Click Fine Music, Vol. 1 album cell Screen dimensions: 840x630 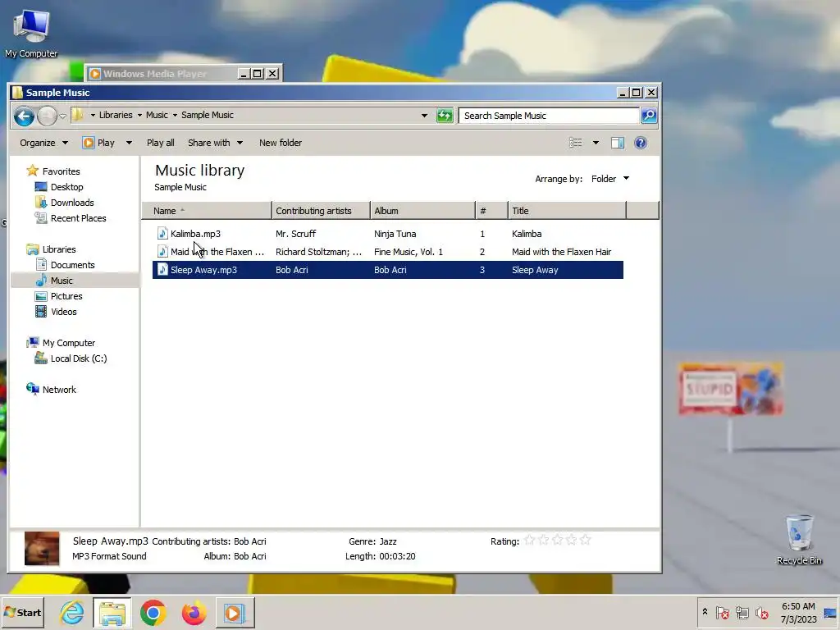click(x=409, y=252)
